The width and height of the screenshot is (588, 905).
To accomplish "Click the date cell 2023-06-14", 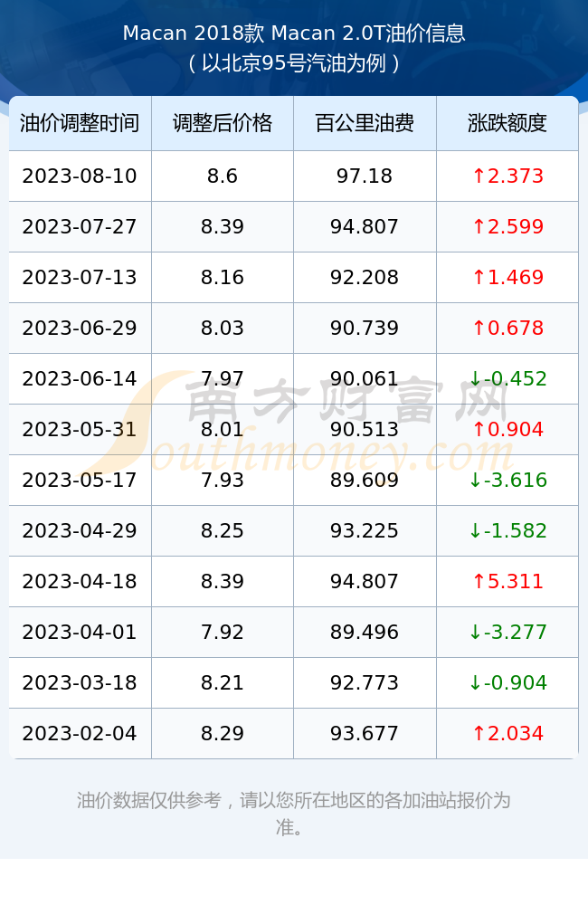I will click(x=80, y=378).
